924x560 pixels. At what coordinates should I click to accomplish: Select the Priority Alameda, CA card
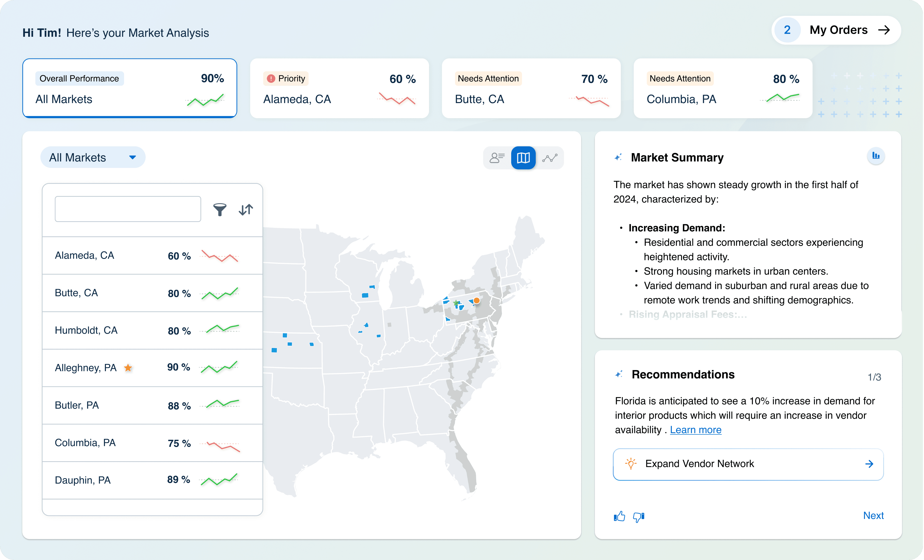[339, 88]
